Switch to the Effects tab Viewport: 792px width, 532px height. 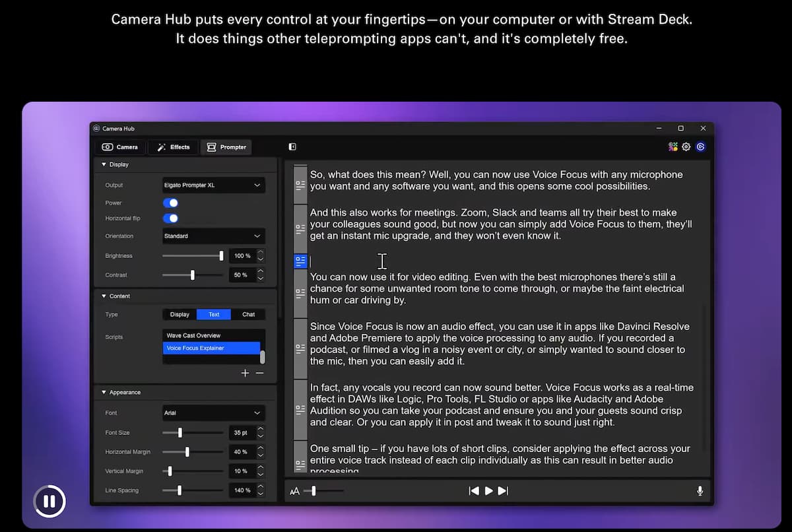click(174, 147)
